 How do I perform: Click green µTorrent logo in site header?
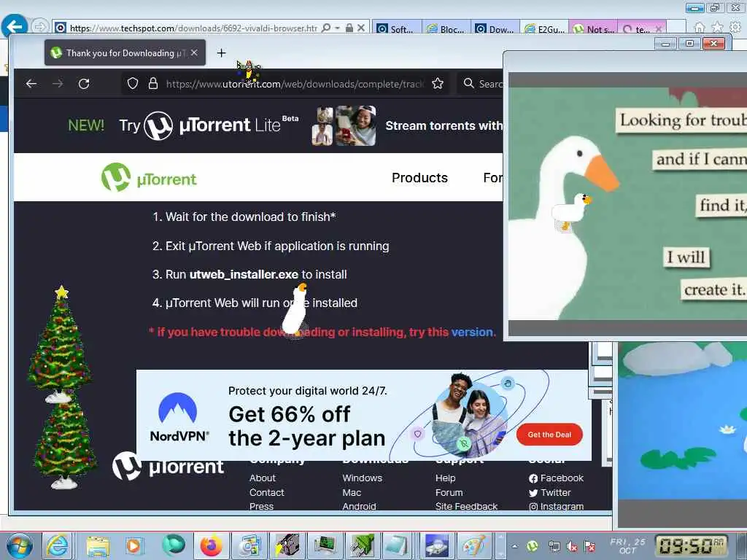149,178
